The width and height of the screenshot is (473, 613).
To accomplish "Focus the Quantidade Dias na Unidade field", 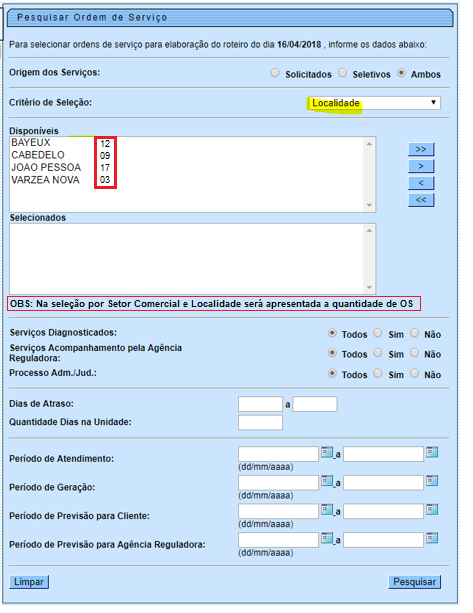I will (260, 423).
